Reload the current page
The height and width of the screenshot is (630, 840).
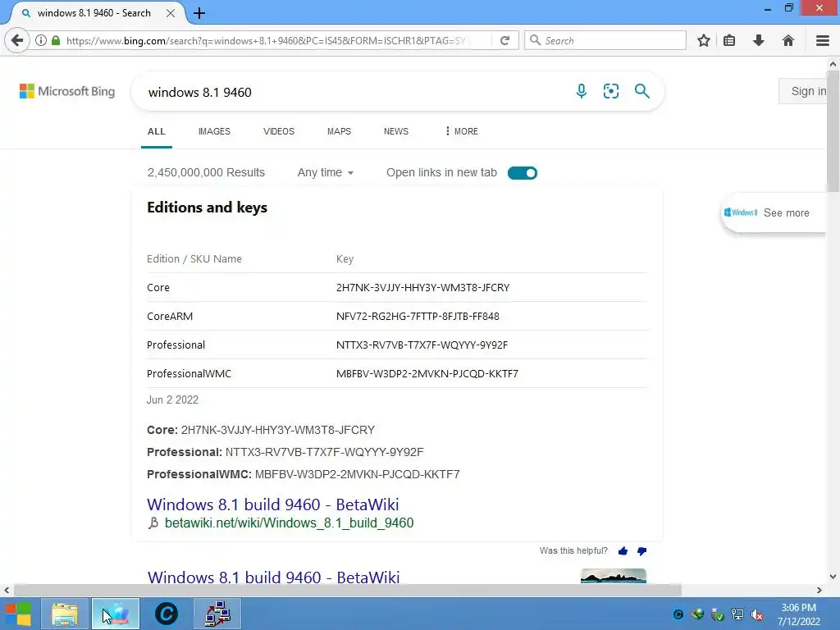tap(504, 40)
